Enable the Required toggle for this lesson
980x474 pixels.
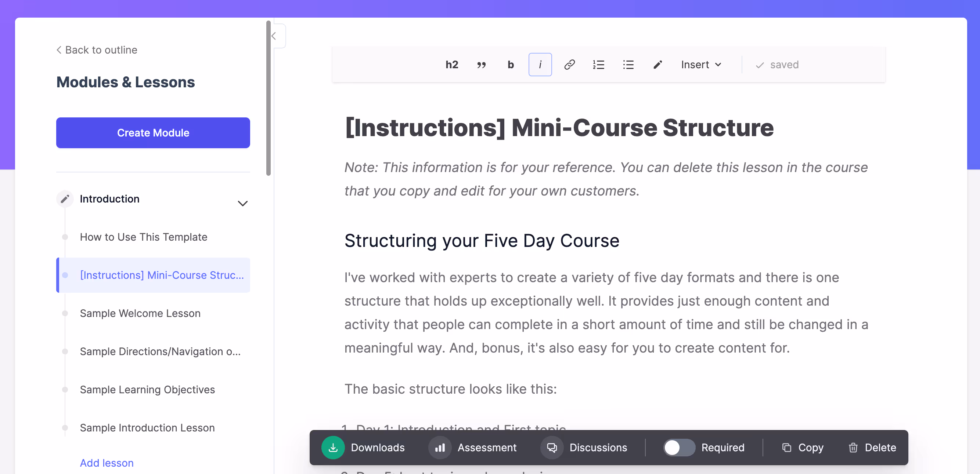pos(680,447)
